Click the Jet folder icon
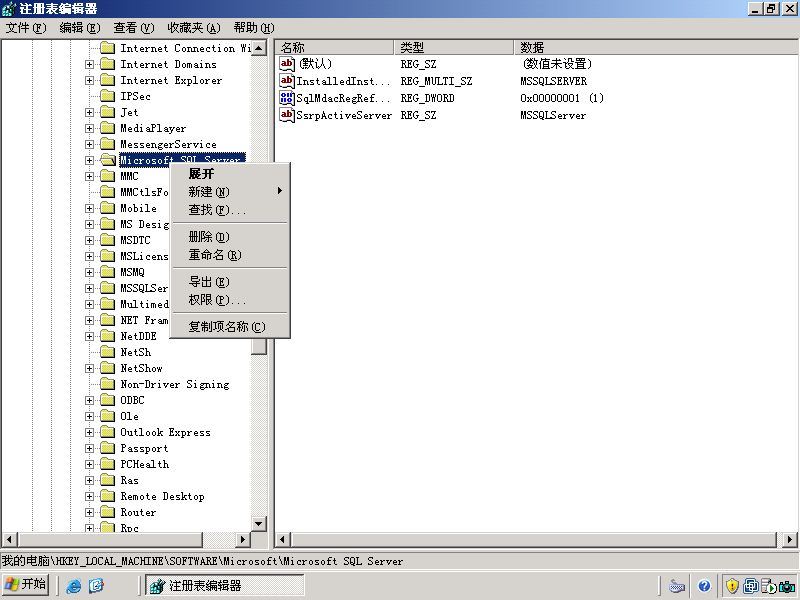 107,112
